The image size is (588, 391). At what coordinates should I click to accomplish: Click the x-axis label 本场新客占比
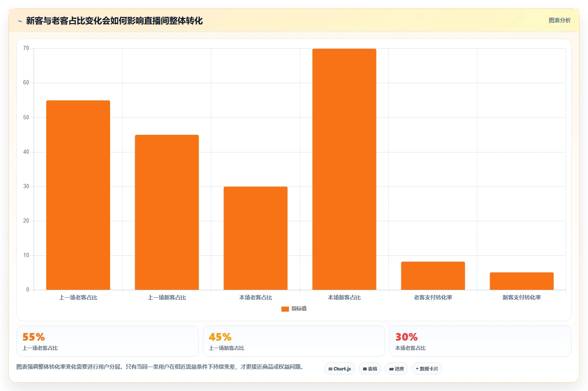pos(344,297)
